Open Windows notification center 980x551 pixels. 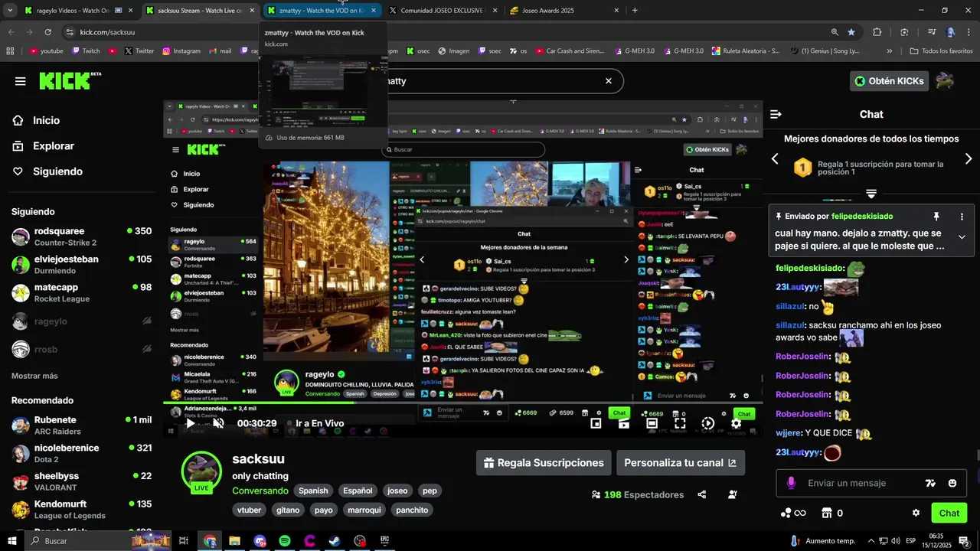(x=963, y=541)
